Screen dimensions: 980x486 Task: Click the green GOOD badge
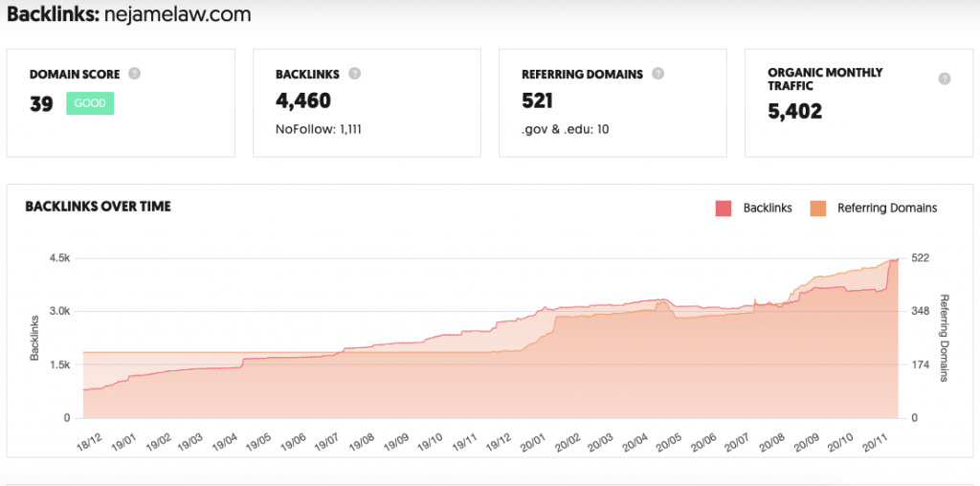click(90, 103)
